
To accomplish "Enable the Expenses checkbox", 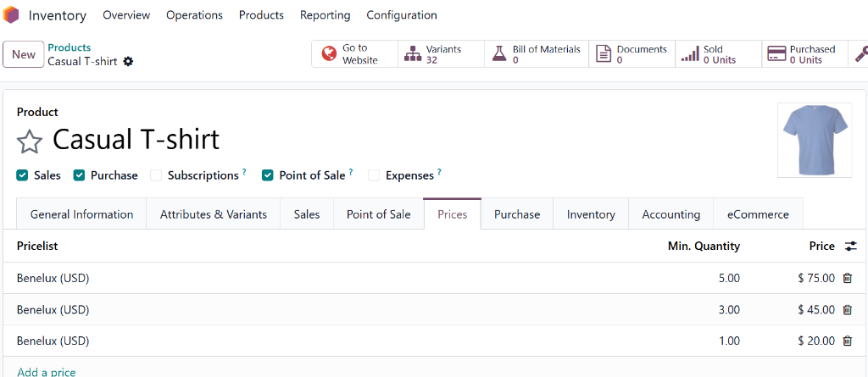I will click(374, 175).
